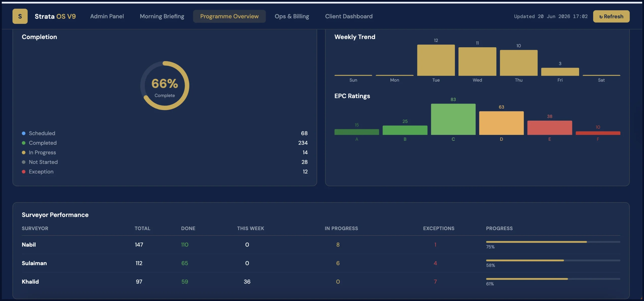
Task: Click the Refresh button
Action: [611, 16]
